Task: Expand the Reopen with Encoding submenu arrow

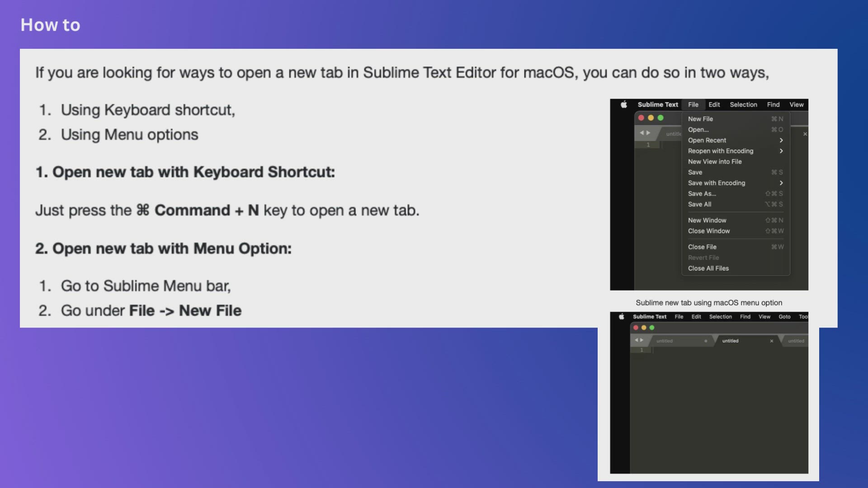Action: point(781,151)
